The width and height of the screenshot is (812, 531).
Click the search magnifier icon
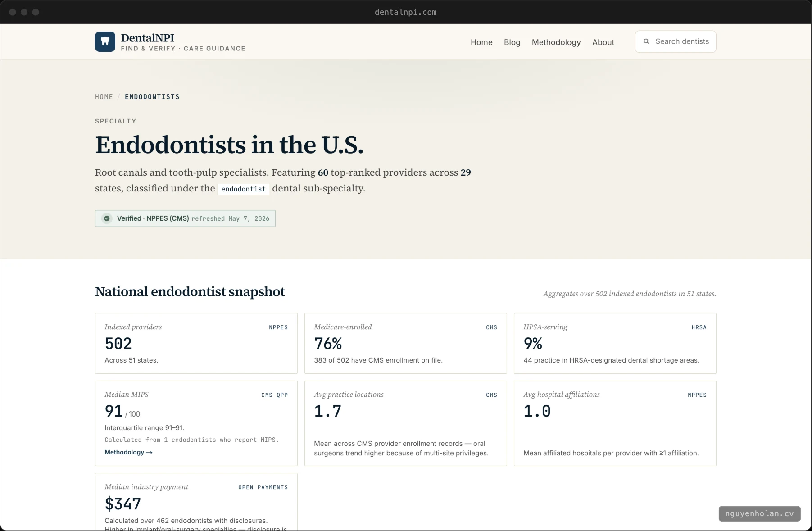[x=646, y=41]
